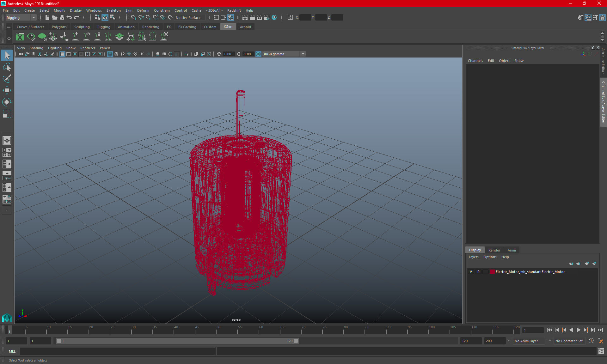This screenshot has height=364, width=607.
Task: Click the Display button in Channel Box
Action: (475, 250)
